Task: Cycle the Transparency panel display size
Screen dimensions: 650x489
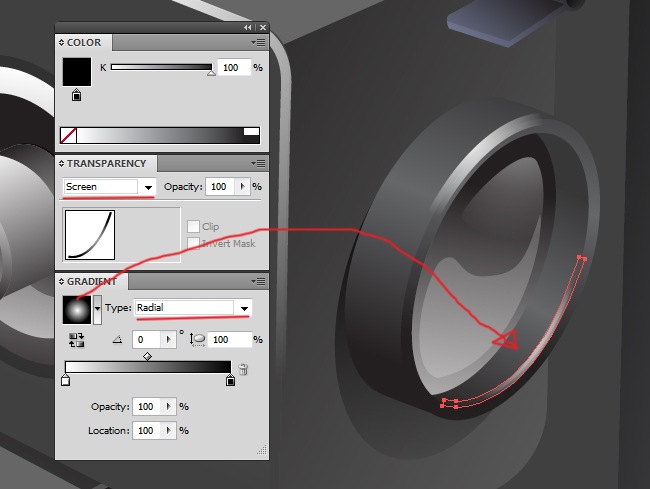Action: pos(61,163)
